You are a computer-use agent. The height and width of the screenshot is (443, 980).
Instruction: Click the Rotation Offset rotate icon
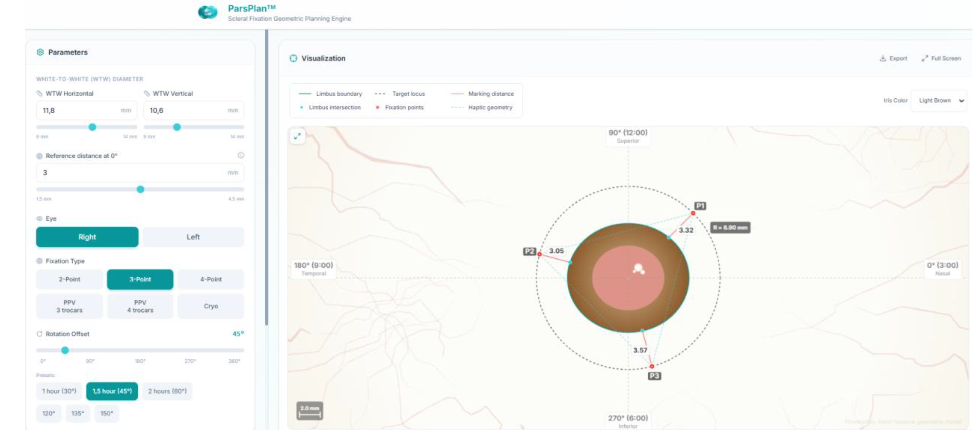39,334
